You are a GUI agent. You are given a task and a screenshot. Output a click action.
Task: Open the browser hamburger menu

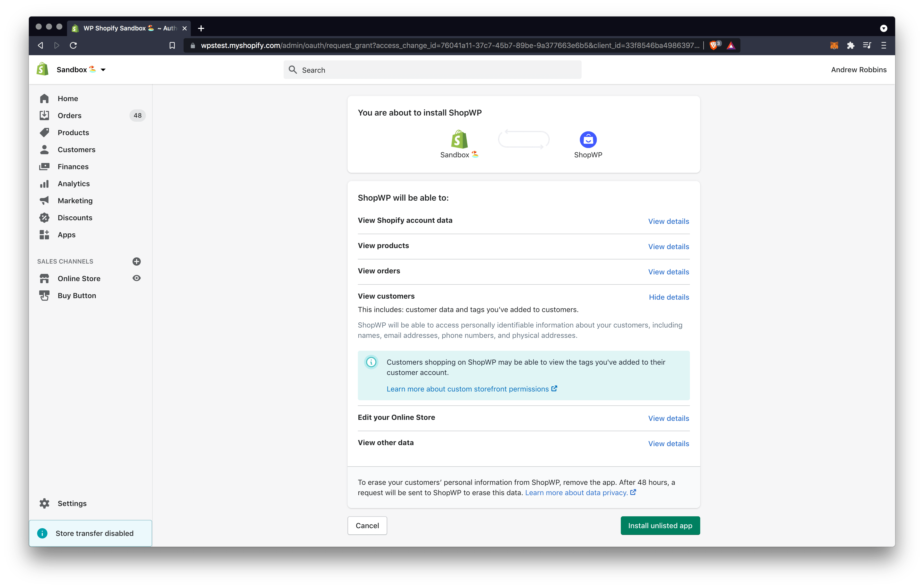[884, 45]
